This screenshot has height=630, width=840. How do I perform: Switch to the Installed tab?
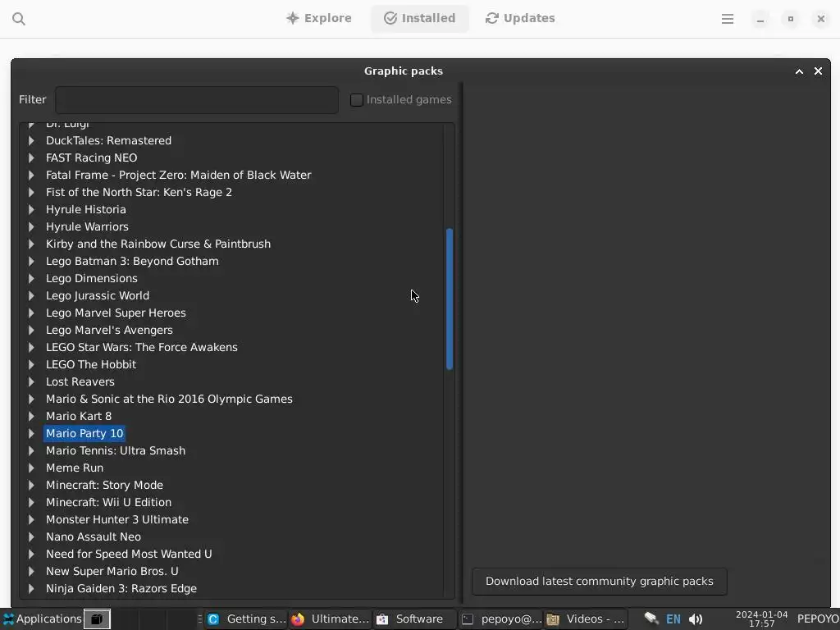(419, 18)
